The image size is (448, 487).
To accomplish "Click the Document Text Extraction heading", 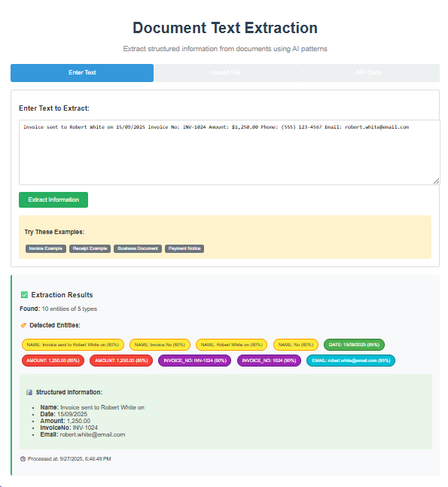I will click(225, 28).
